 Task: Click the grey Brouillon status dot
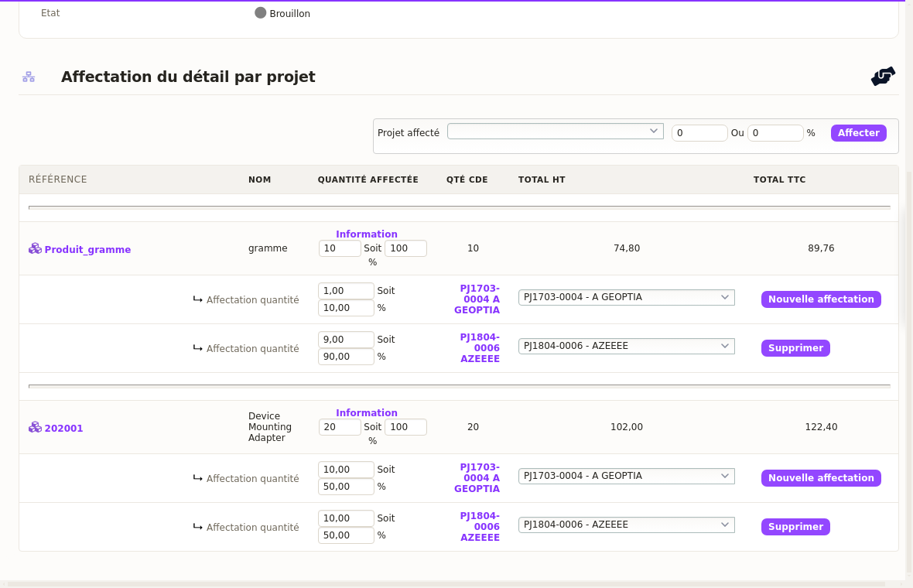click(260, 13)
